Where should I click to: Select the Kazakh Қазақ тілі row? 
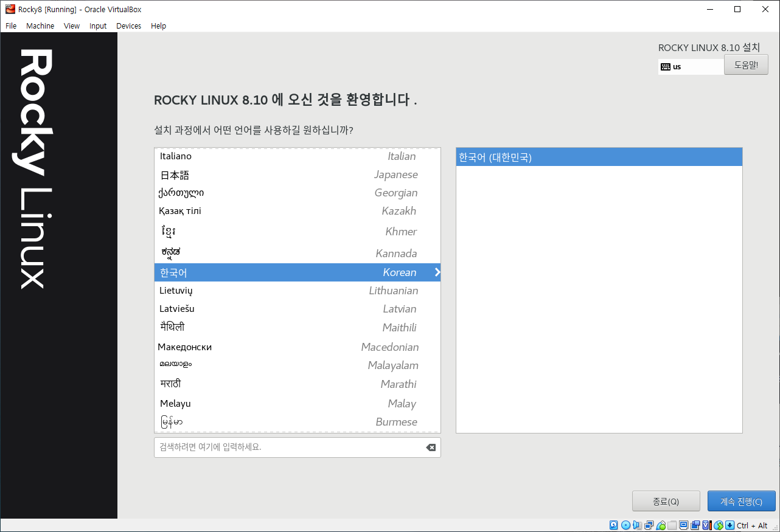coord(298,211)
